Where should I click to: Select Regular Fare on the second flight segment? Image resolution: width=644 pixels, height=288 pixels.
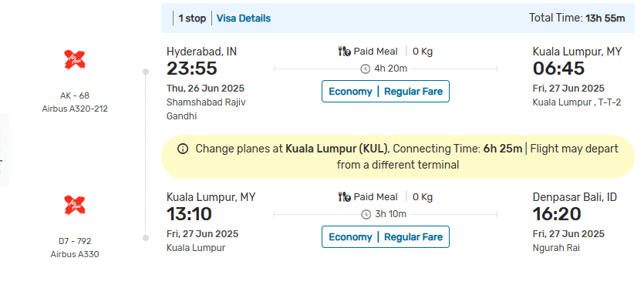point(413,237)
